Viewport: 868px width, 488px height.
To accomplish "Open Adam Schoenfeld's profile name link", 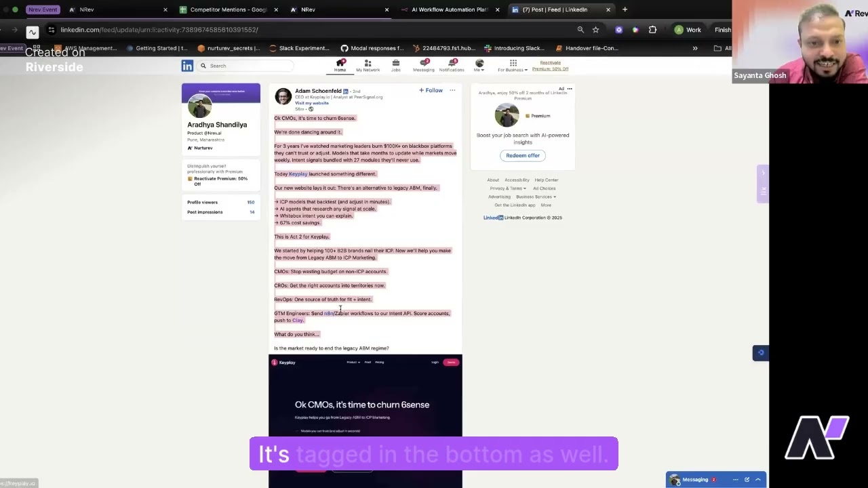I will tap(318, 91).
